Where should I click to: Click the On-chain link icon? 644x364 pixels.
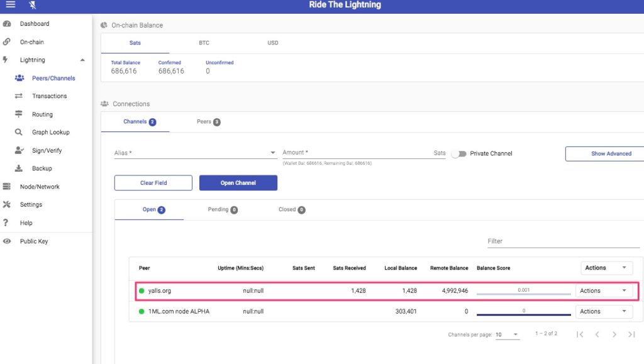pos(6,42)
